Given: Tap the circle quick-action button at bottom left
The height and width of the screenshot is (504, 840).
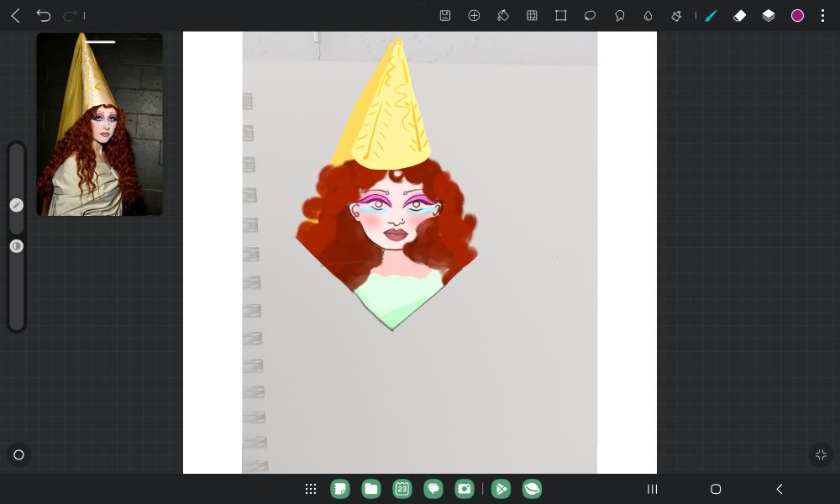Looking at the screenshot, I should pyautogui.click(x=18, y=454).
